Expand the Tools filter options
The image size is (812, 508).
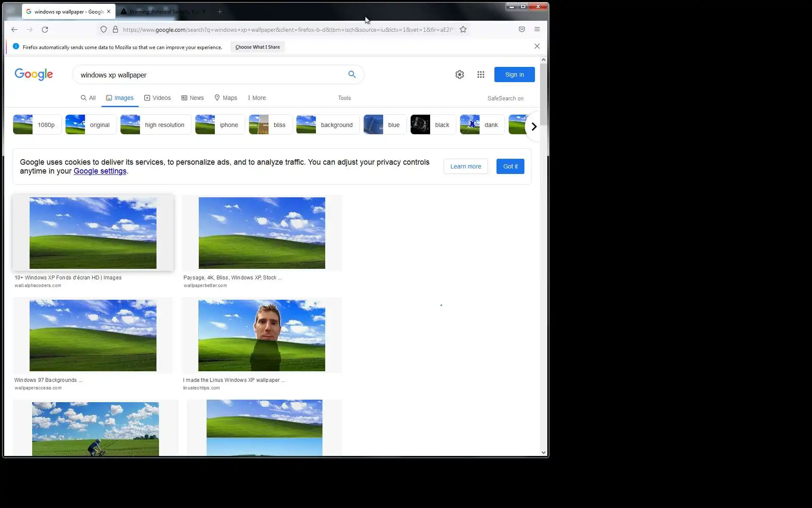tap(344, 98)
